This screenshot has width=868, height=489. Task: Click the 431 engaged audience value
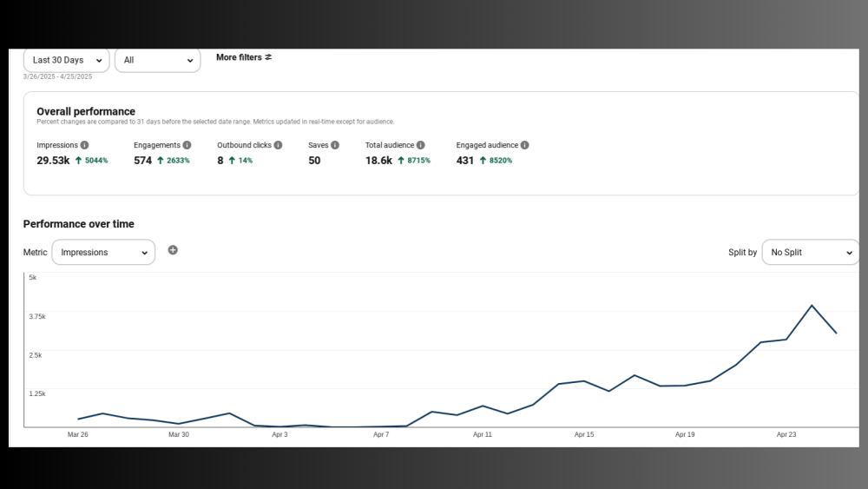[x=465, y=161]
